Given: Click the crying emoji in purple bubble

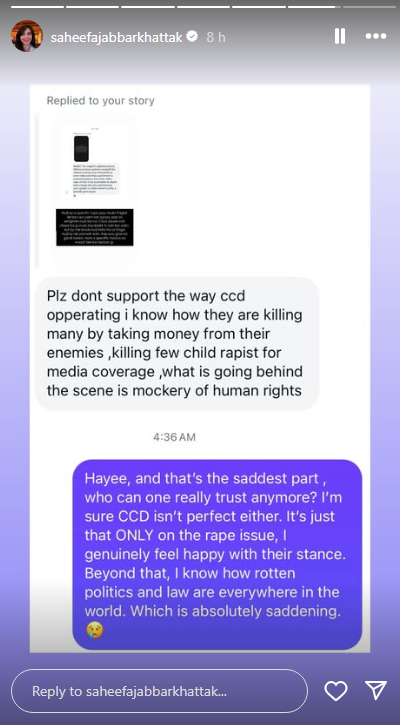Looking at the screenshot, I should [95, 629].
